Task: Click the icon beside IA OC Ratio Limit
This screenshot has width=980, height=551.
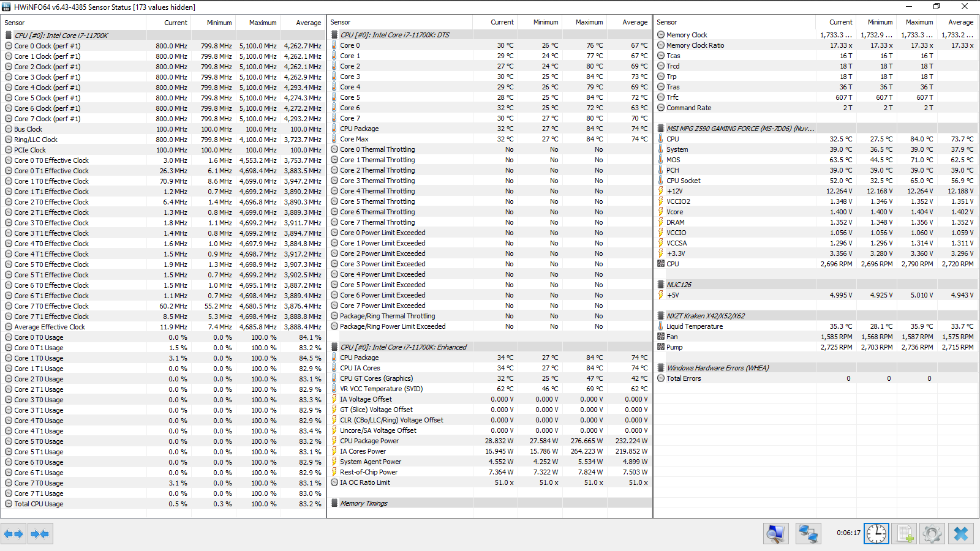Action: [x=334, y=482]
